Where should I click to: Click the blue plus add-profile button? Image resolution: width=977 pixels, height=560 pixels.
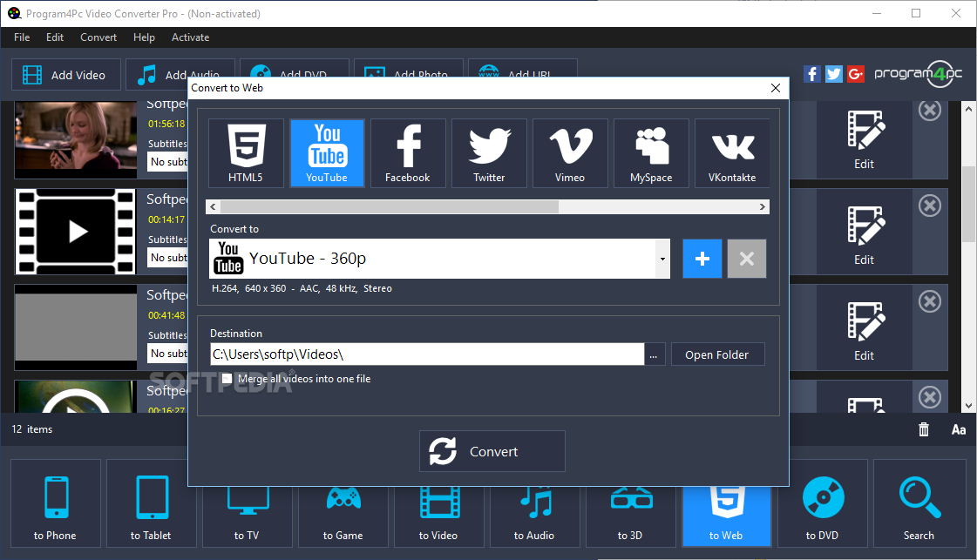click(702, 259)
